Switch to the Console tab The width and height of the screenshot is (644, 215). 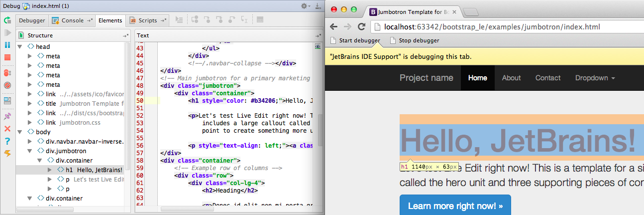pyautogui.click(x=72, y=20)
